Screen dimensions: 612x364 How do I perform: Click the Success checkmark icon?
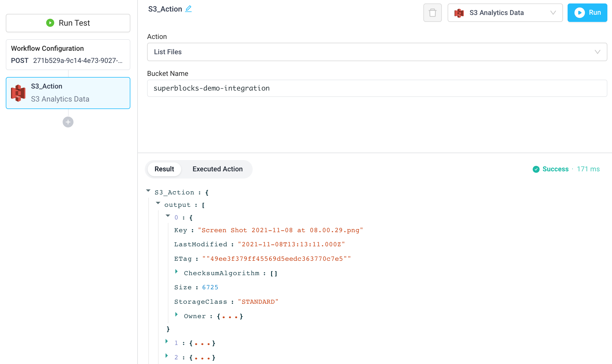click(536, 169)
